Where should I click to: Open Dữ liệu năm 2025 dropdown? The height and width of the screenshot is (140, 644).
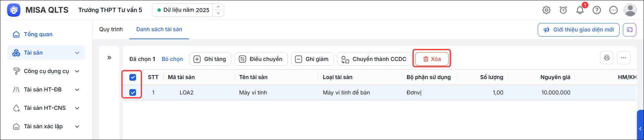click(x=188, y=10)
